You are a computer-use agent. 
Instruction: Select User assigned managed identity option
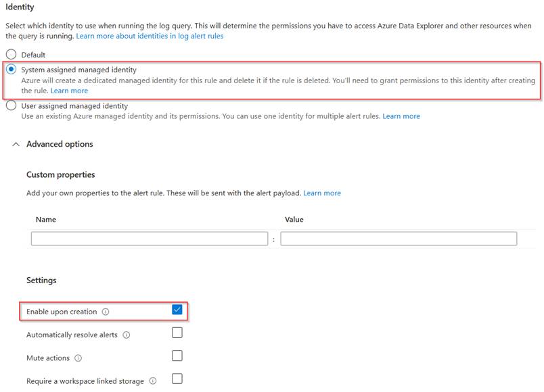click(x=10, y=105)
